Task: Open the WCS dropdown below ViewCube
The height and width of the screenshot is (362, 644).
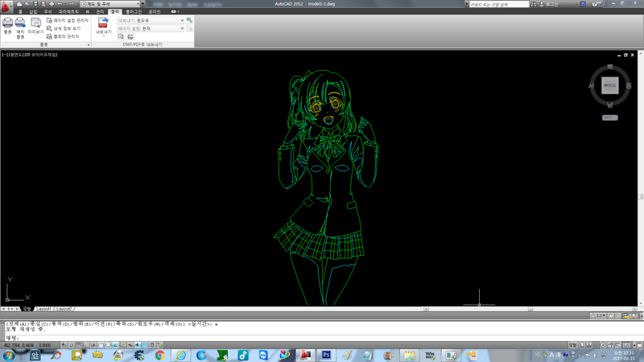Action: pyautogui.click(x=610, y=117)
